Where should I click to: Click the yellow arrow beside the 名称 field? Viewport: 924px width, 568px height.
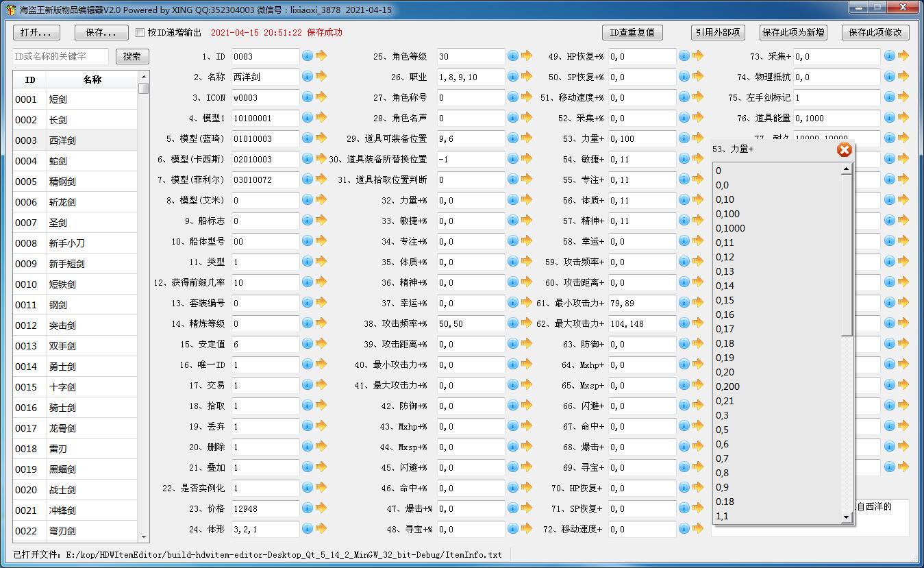click(319, 77)
